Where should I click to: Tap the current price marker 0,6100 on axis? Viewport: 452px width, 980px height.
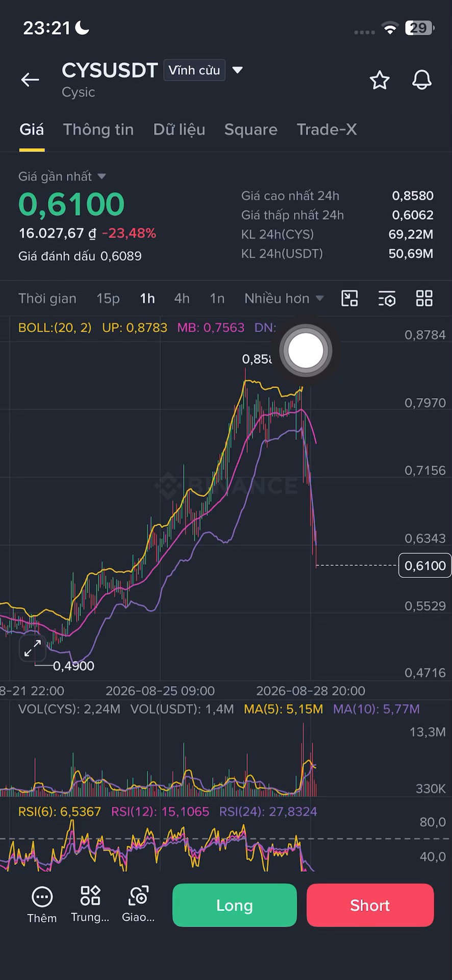point(425,566)
